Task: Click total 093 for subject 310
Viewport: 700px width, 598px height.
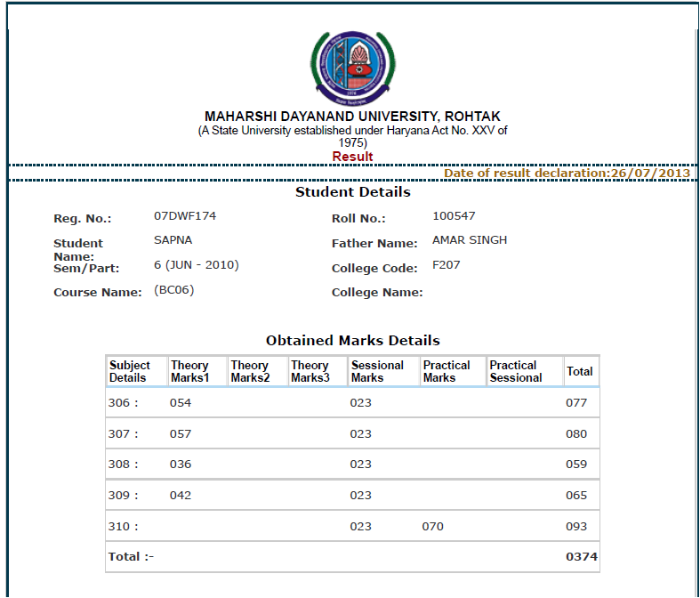Action: 576,527
